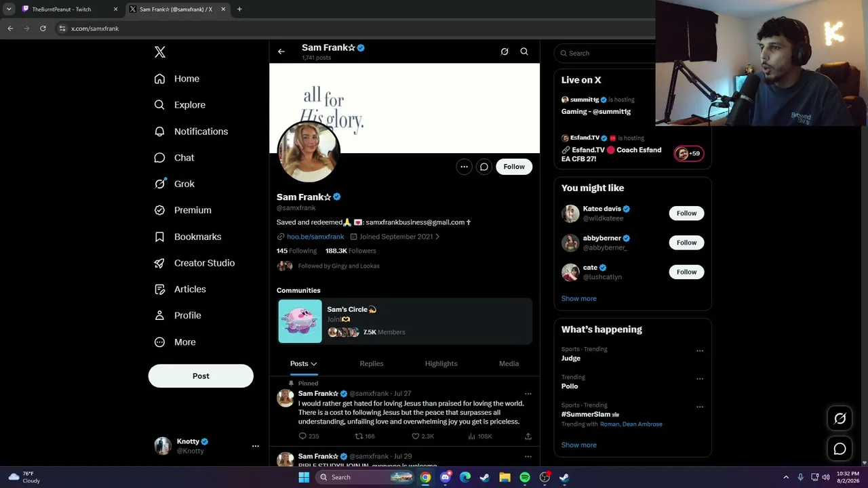The image size is (868, 488).
Task: Go to Home in the X sidebar
Action: (x=177, y=79)
